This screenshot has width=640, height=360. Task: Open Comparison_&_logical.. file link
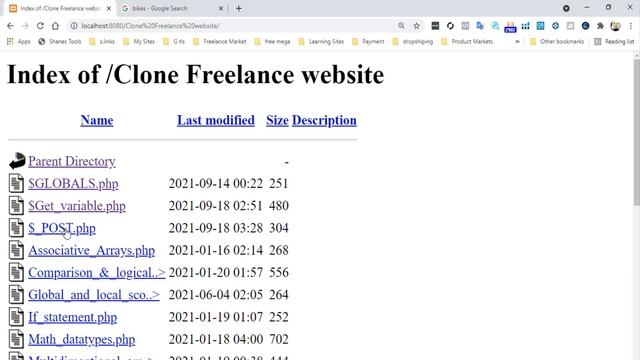tap(97, 273)
